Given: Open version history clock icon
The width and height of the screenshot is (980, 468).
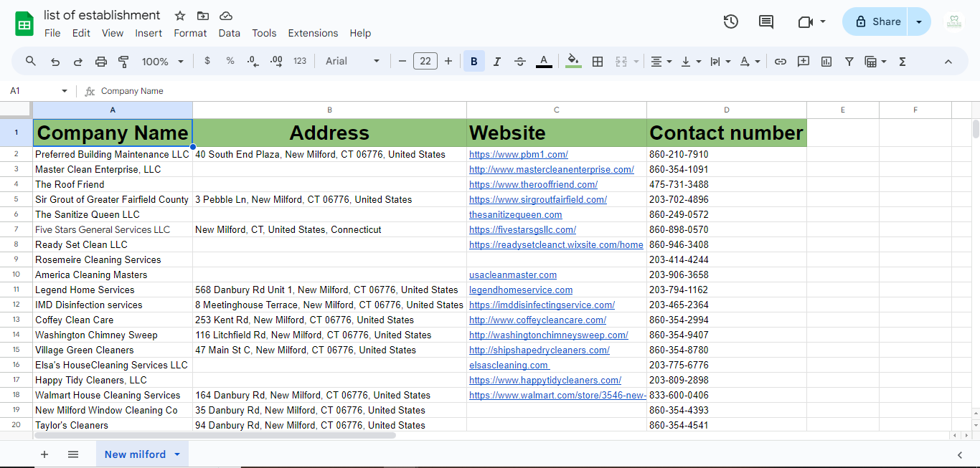Looking at the screenshot, I should [730, 22].
